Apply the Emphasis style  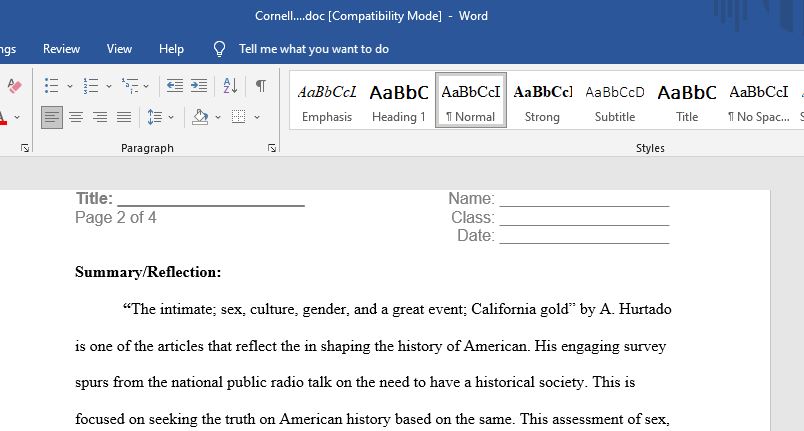(x=327, y=100)
